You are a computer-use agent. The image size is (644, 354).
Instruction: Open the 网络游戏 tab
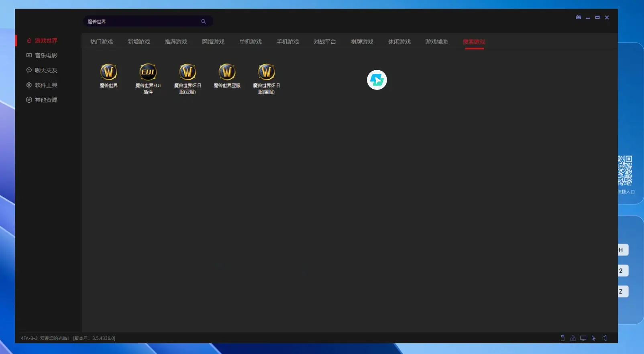click(213, 42)
